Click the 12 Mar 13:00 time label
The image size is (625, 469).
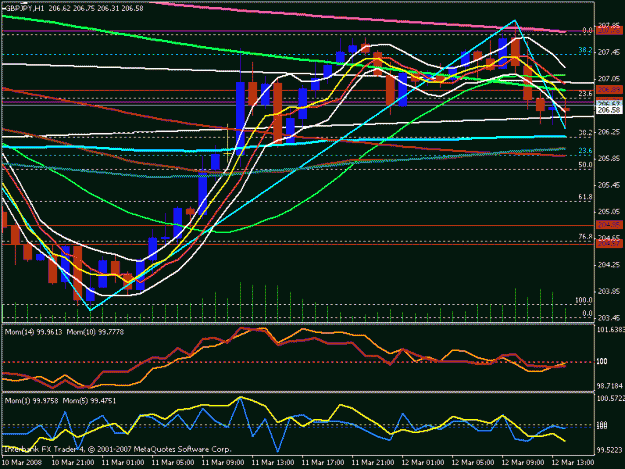pyautogui.click(x=573, y=463)
